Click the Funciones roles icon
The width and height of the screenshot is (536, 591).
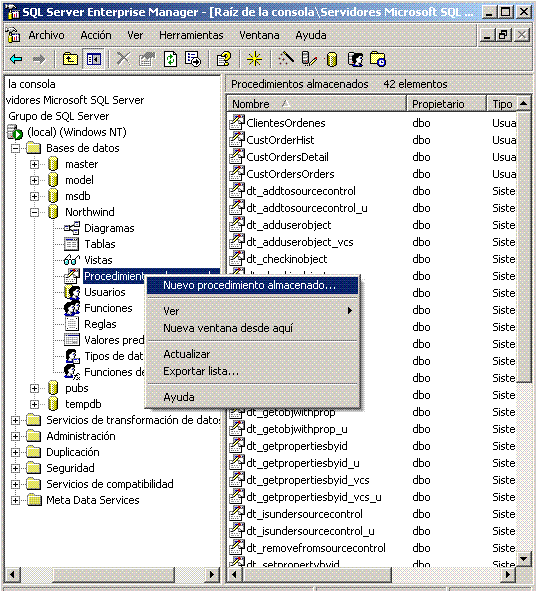pos(72,308)
